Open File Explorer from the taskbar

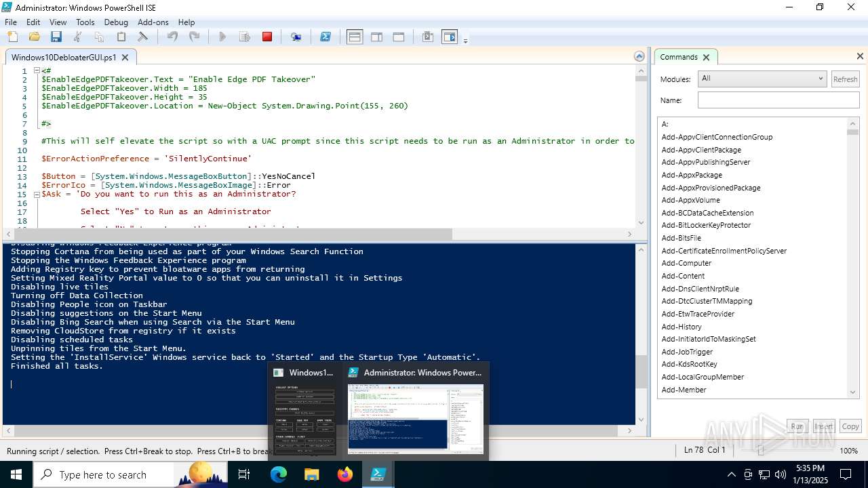[x=311, y=474]
